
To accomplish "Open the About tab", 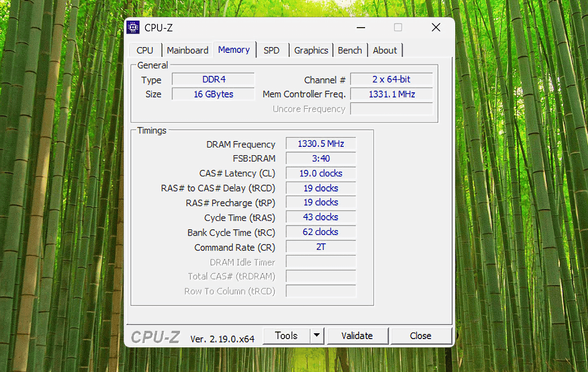I will click(385, 50).
